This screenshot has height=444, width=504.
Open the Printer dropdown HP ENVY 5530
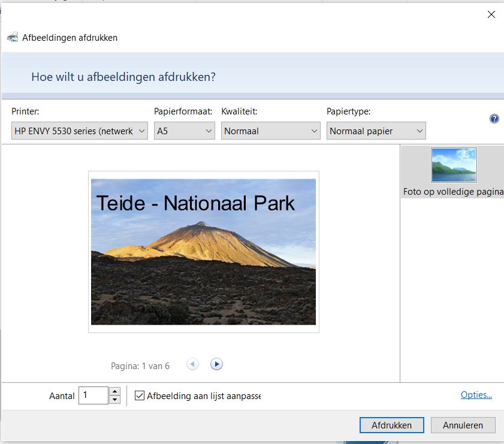click(79, 131)
